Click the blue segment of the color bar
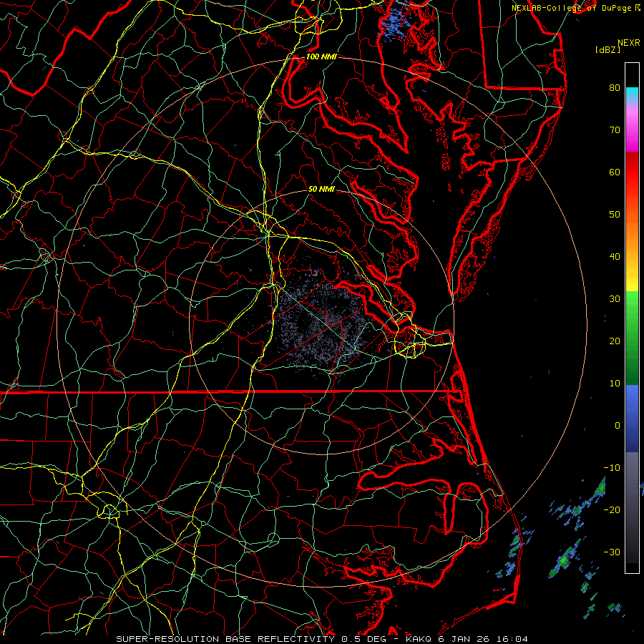The width and height of the screenshot is (644, 644). pos(632,418)
